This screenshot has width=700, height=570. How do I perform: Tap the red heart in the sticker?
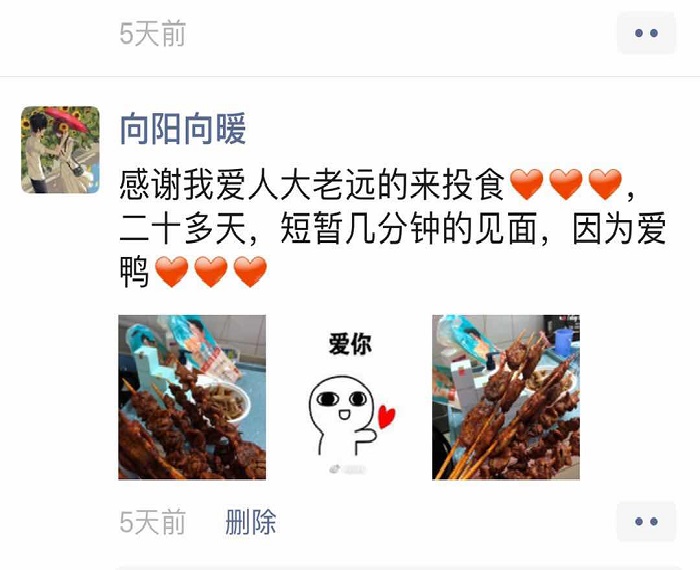pos(386,416)
